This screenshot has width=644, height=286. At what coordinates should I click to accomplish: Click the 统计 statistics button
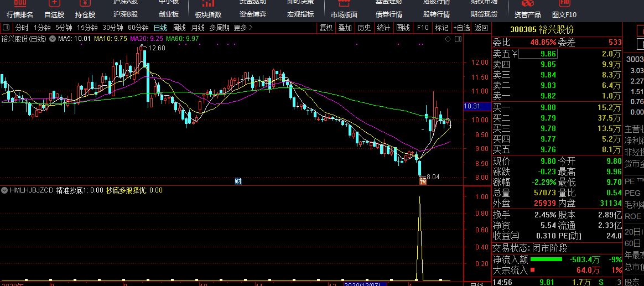pyautogui.click(x=383, y=28)
